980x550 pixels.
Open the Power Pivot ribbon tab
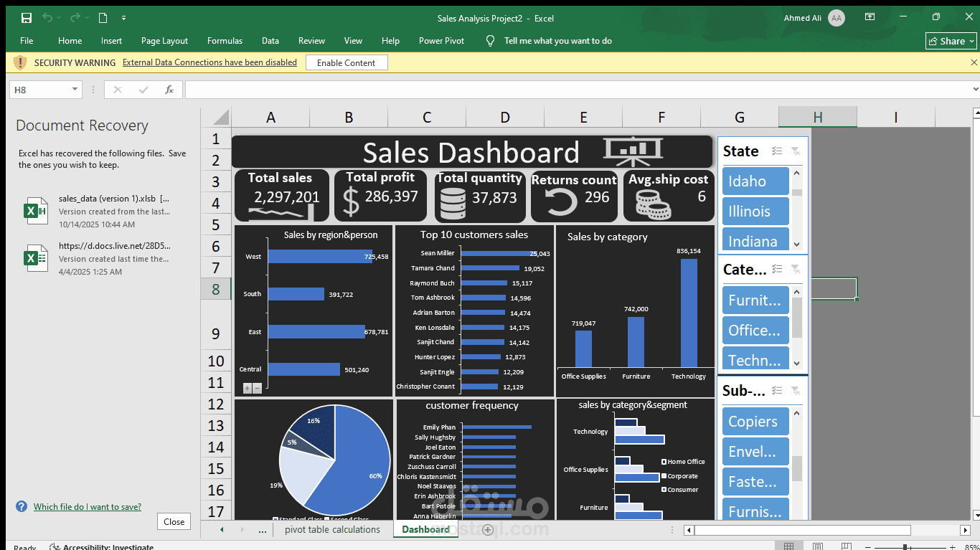(x=441, y=41)
